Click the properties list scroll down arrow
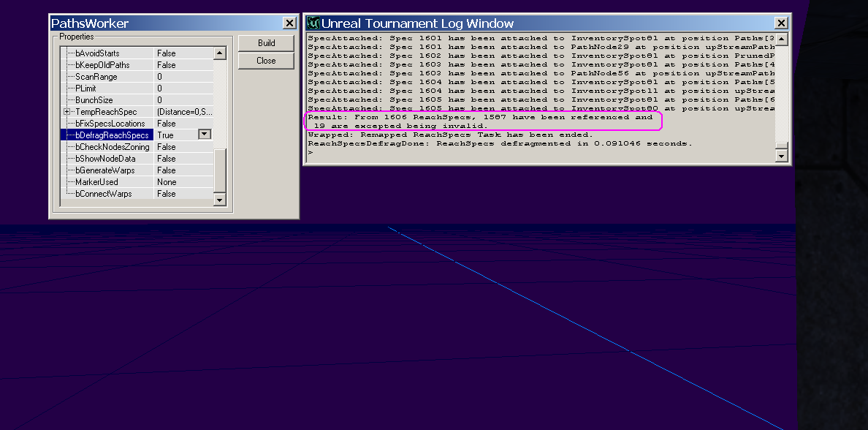868x430 pixels. (220, 200)
